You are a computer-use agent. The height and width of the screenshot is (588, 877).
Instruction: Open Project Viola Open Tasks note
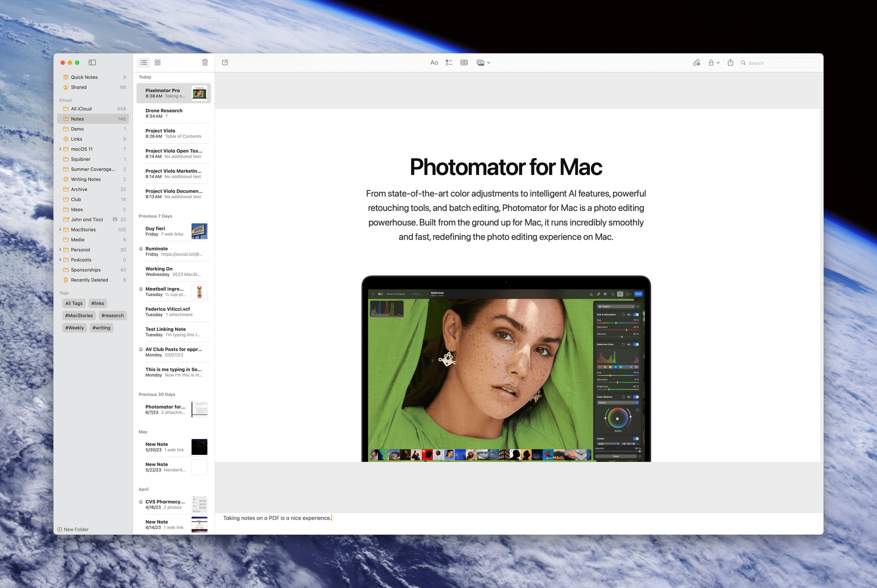[173, 154]
